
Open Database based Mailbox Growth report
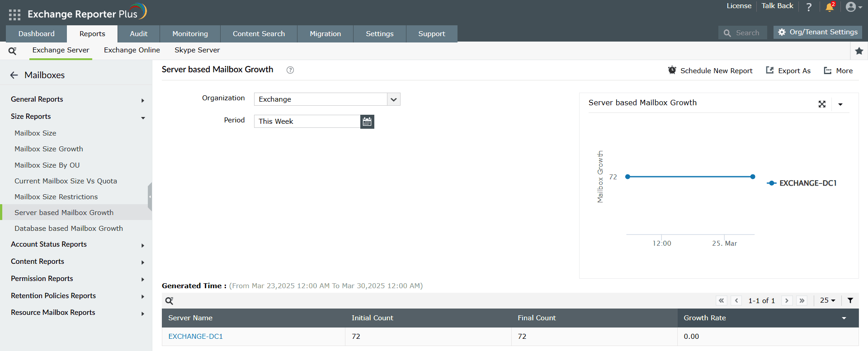(69, 229)
